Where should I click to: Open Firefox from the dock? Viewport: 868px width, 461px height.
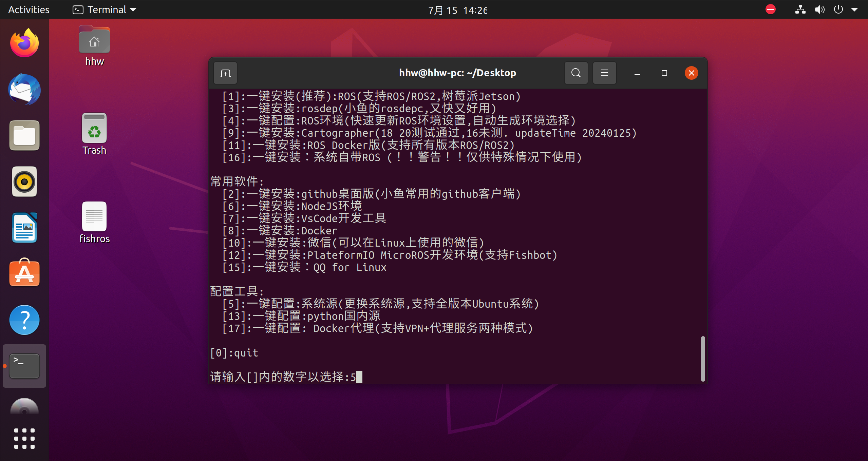24,43
